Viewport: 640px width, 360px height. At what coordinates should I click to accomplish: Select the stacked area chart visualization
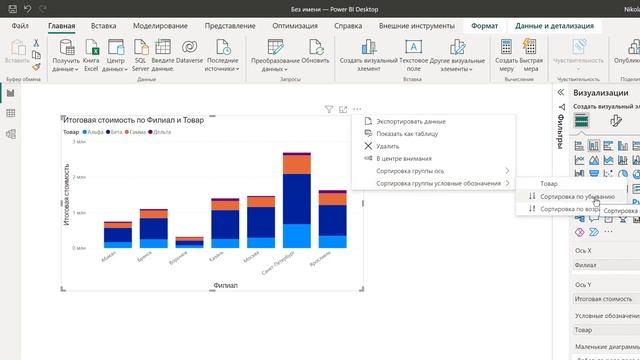pos(608,160)
